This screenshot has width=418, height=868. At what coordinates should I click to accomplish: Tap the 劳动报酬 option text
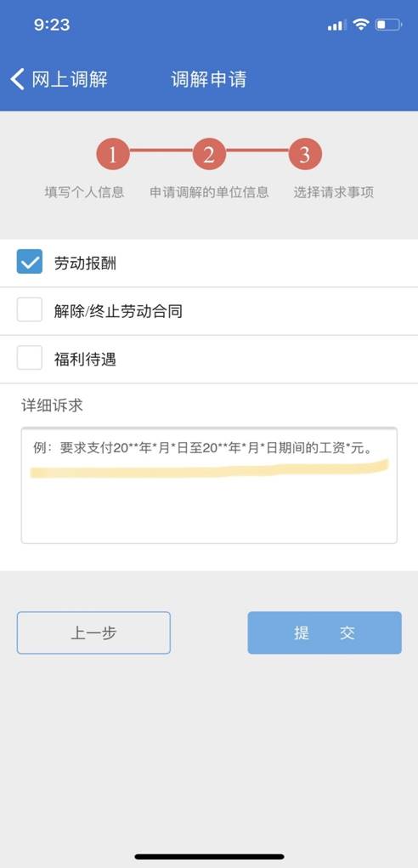click(85, 264)
